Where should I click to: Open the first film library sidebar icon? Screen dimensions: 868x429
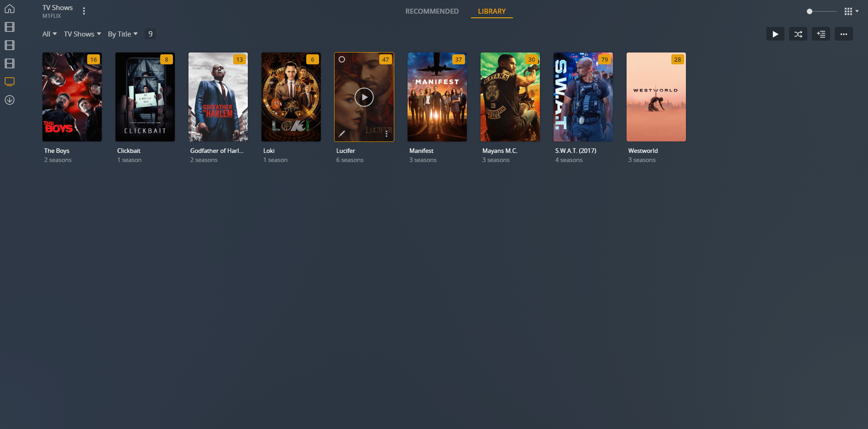coord(10,27)
